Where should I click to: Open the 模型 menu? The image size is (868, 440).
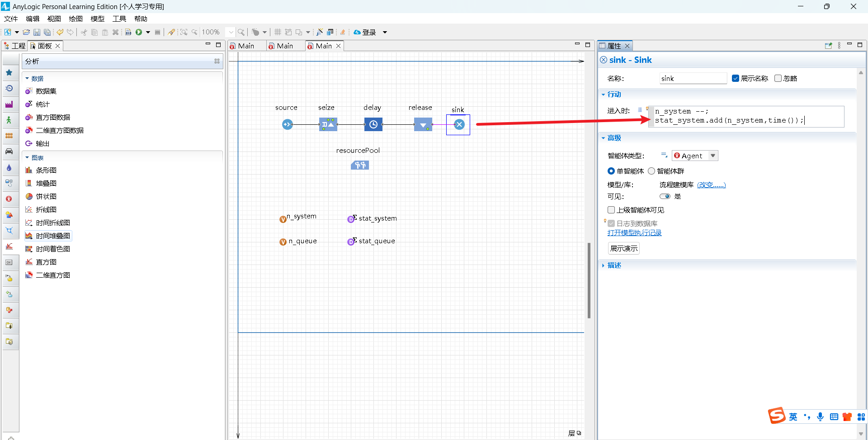pos(98,19)
